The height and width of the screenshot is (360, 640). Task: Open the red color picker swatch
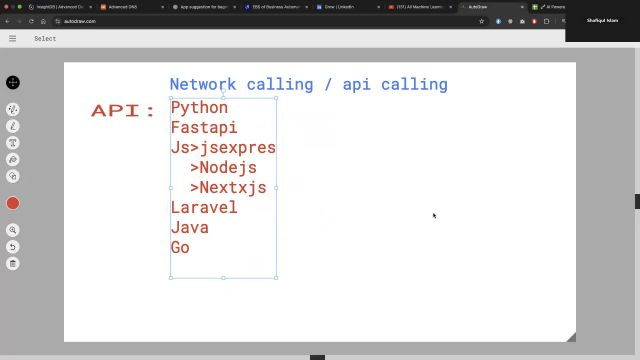tap(13, 203)
